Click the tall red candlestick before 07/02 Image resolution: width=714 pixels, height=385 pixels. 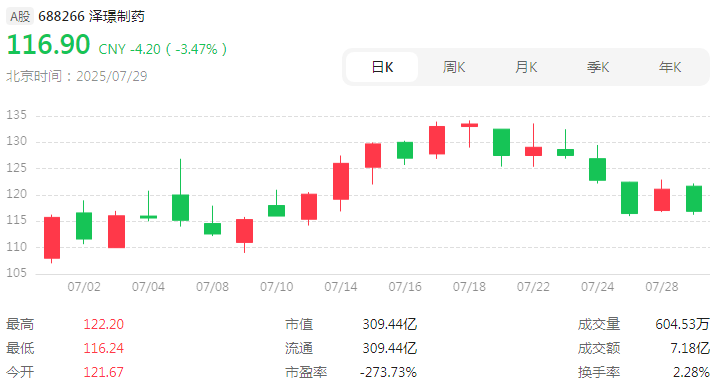52,238
